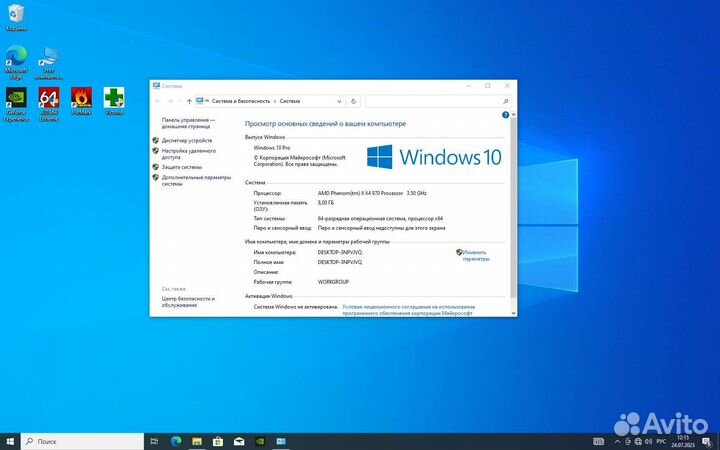
Task: Open Edge from the taskbar
Action: [x=176, y=441]
